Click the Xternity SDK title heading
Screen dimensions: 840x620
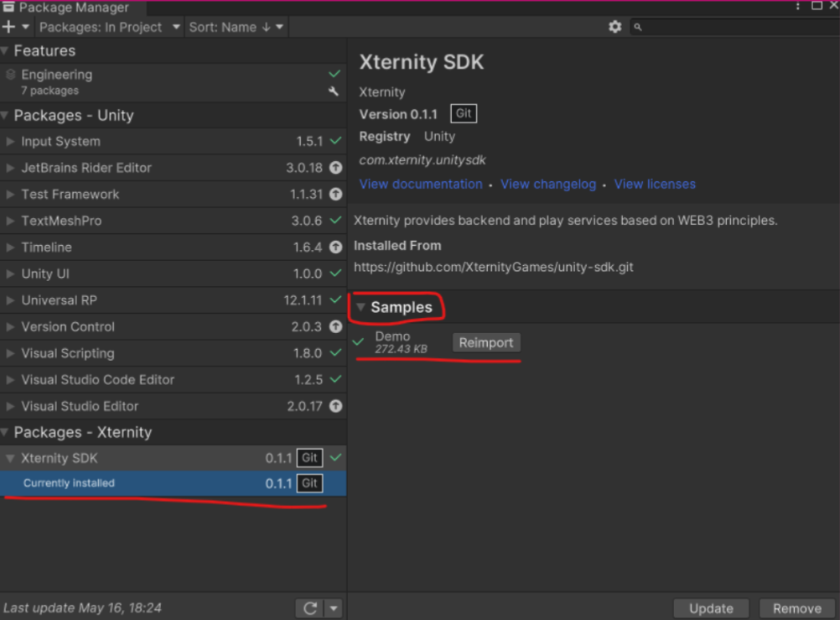[421, 62]
